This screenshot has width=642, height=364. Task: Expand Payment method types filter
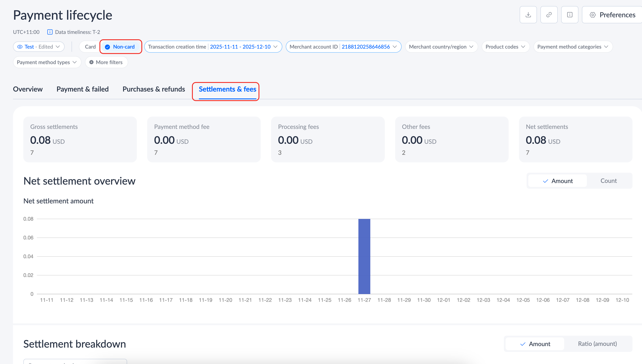click(47, 62)
